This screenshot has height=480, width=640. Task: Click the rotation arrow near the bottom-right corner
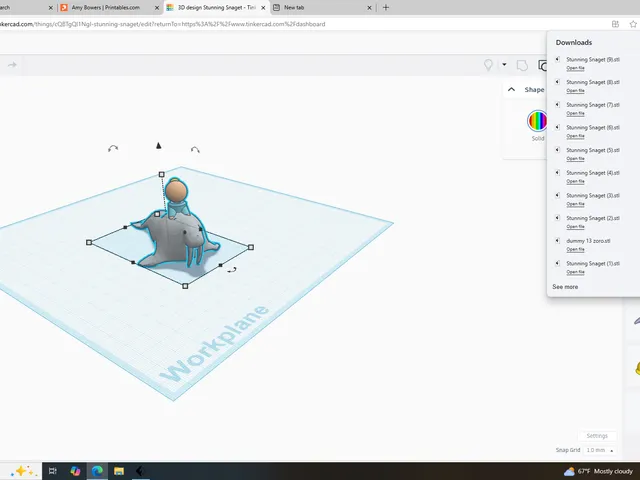point(232,270)
